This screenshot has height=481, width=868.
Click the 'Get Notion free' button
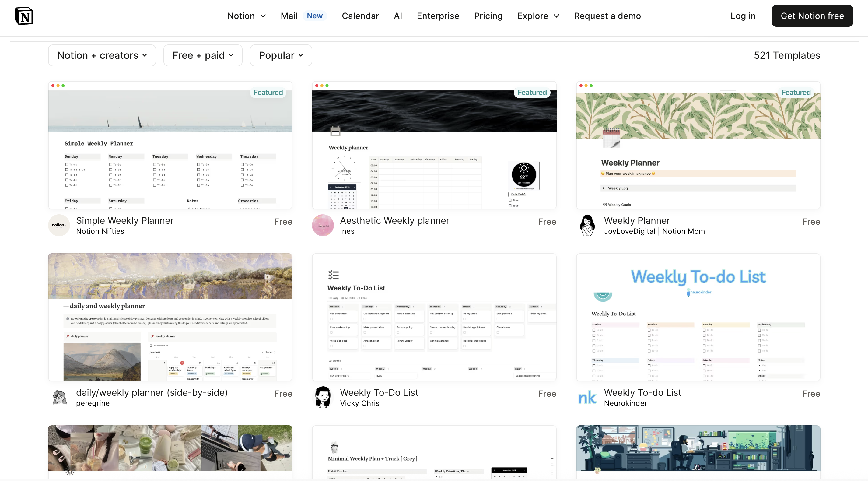pyautogui.click(x=812, y=16)
